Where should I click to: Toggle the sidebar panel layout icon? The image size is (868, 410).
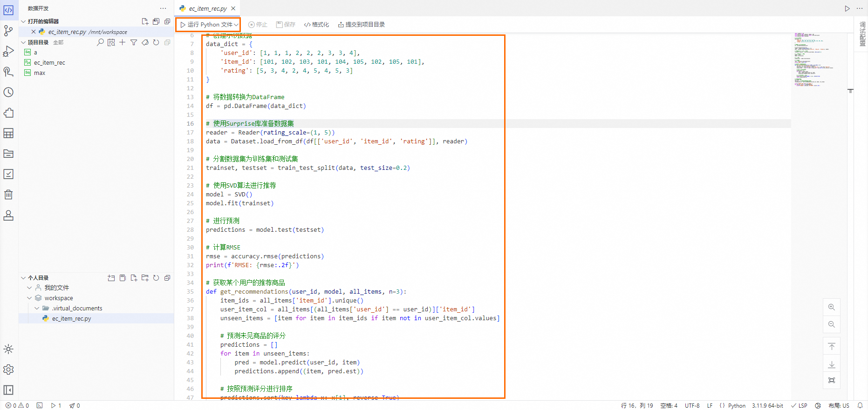point(8,390)
